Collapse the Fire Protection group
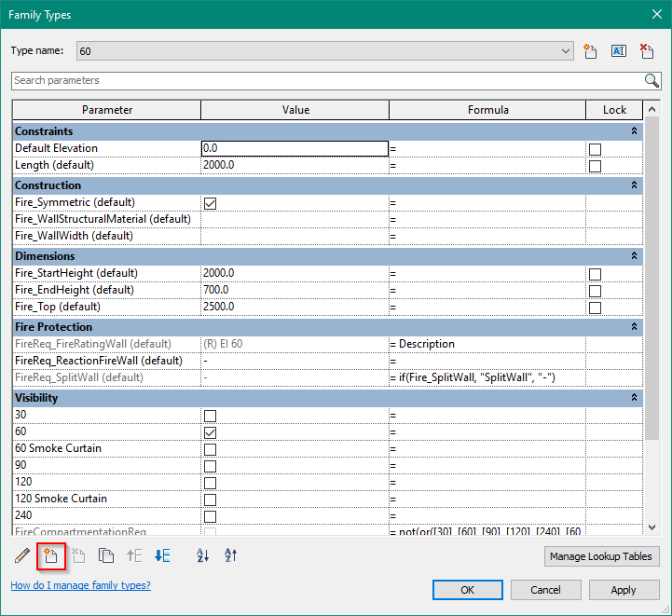The image size is (672, 616). (634, 326)
